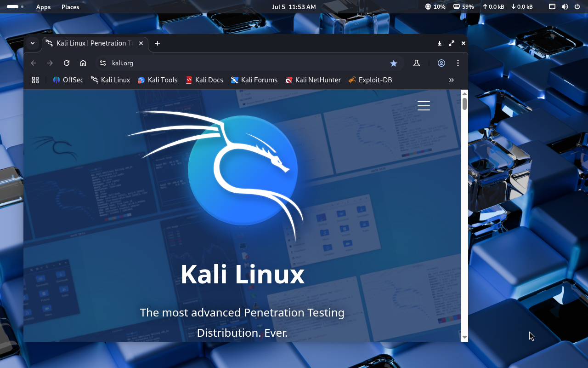Click the memory usage 59% indicator
This screenshot has width=588, height=368.
[x=464, y=7]
